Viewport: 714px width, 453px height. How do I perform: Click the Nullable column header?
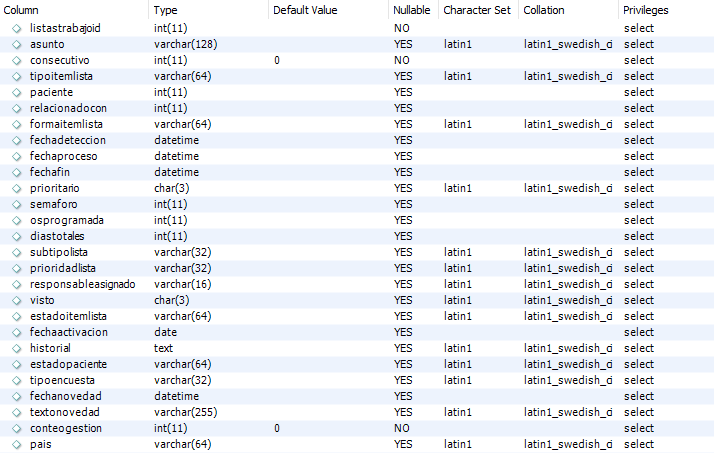(413, 10)
